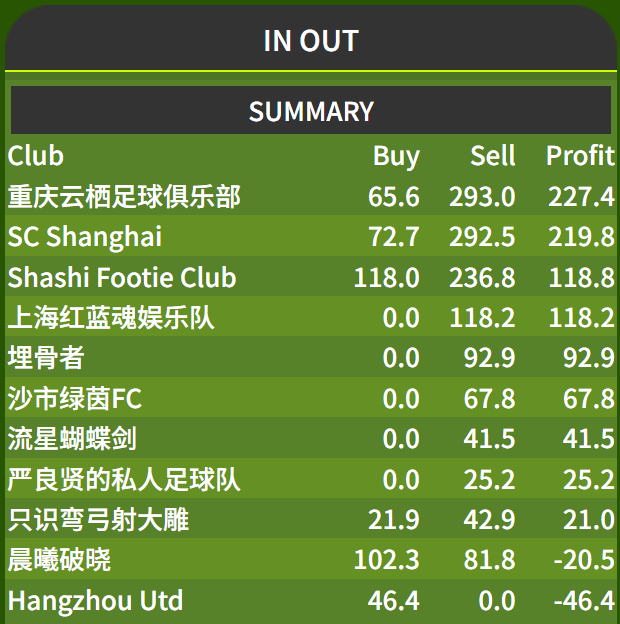
Task: Open the 严良贤的私人足球队 club link
Action: (x=124, y=479)
